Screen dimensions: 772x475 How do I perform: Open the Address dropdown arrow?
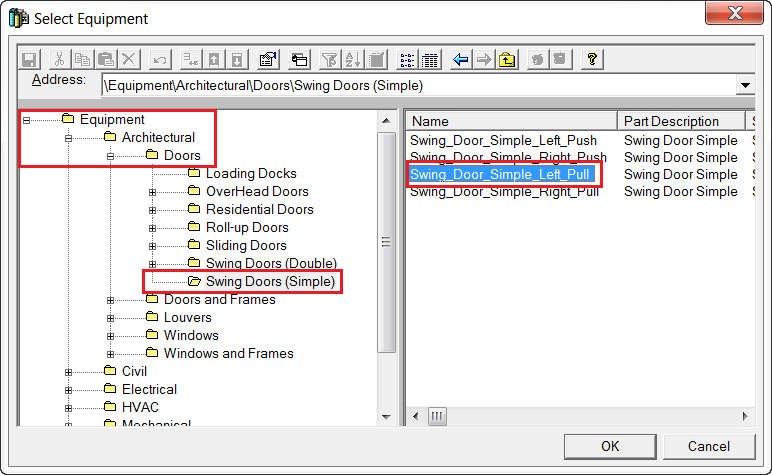coord(745,86)
